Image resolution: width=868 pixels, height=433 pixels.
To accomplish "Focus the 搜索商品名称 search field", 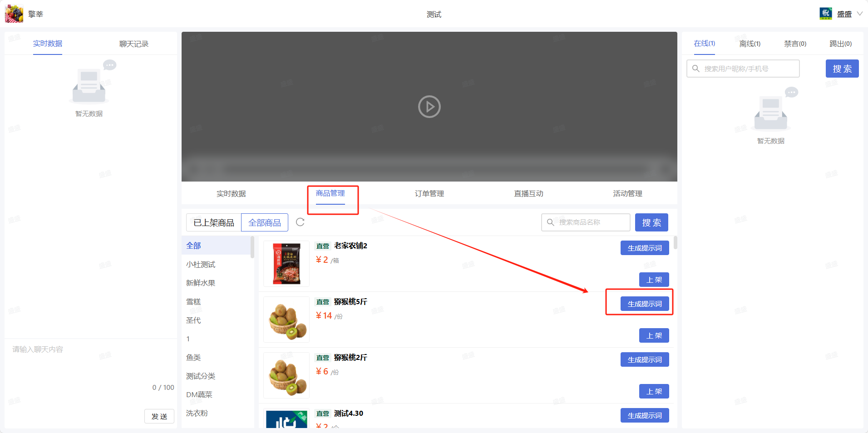I will (590, 222).
